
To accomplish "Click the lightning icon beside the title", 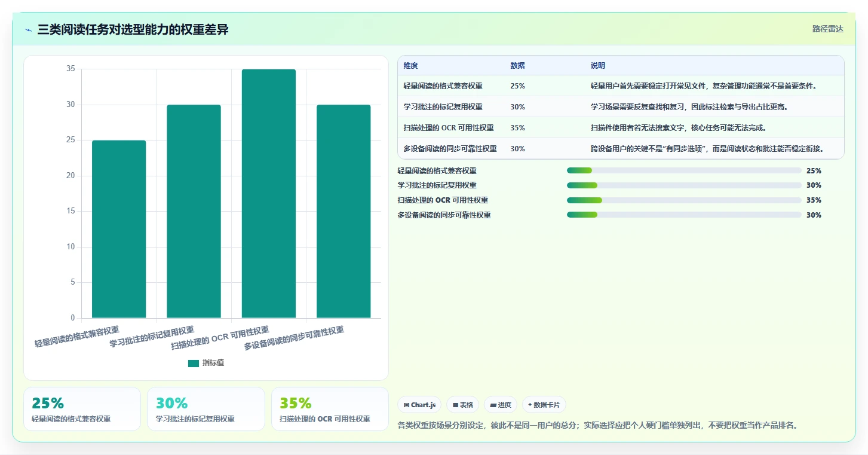I will click(x=29, y=30).
